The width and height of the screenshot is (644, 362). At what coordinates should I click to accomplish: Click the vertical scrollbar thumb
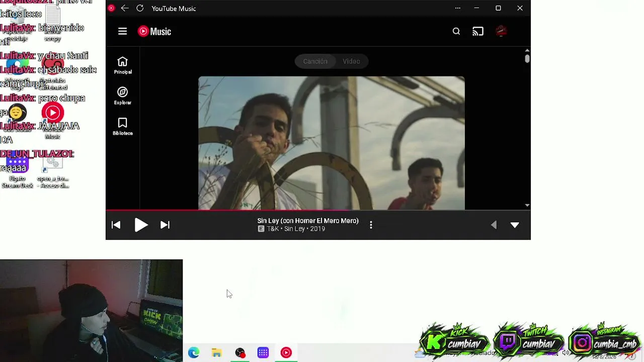point(527,59)
